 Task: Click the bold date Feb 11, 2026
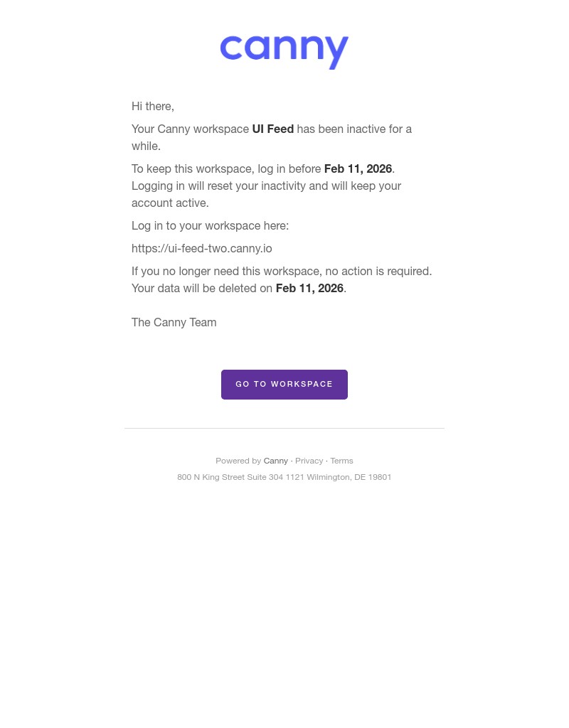tap(358, 168)
